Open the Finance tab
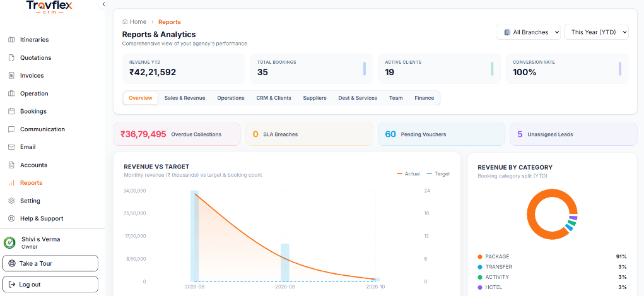644x296 pixels. pyautogui.click(x=424, y=98)
